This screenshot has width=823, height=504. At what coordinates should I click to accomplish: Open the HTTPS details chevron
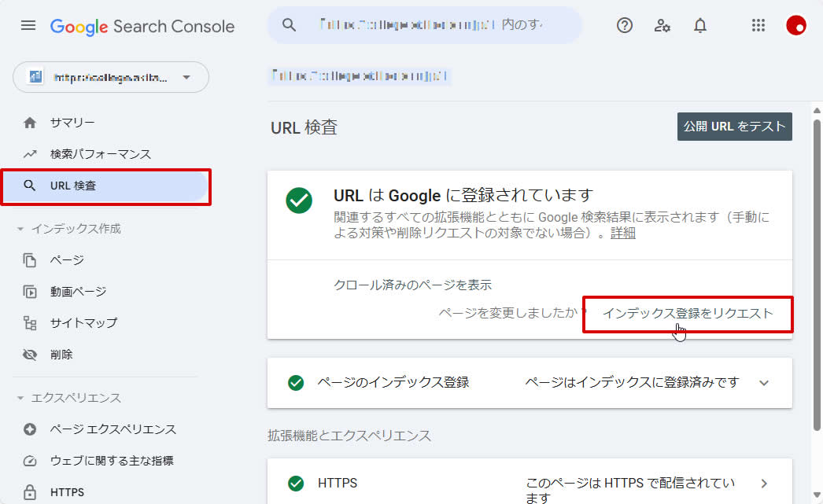click(x=764, y=484)
